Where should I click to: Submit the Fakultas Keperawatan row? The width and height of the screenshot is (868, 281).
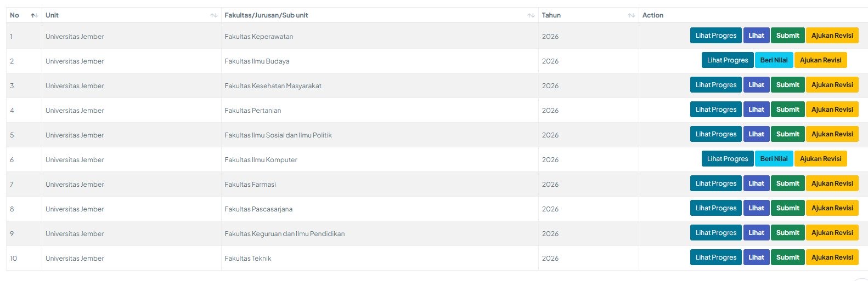tap(787, 36)
